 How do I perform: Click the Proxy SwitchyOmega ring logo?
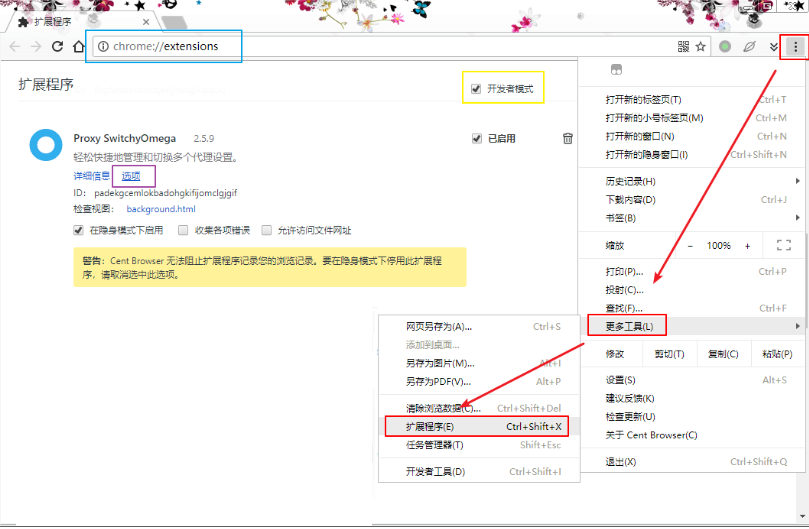pos(46,145)
